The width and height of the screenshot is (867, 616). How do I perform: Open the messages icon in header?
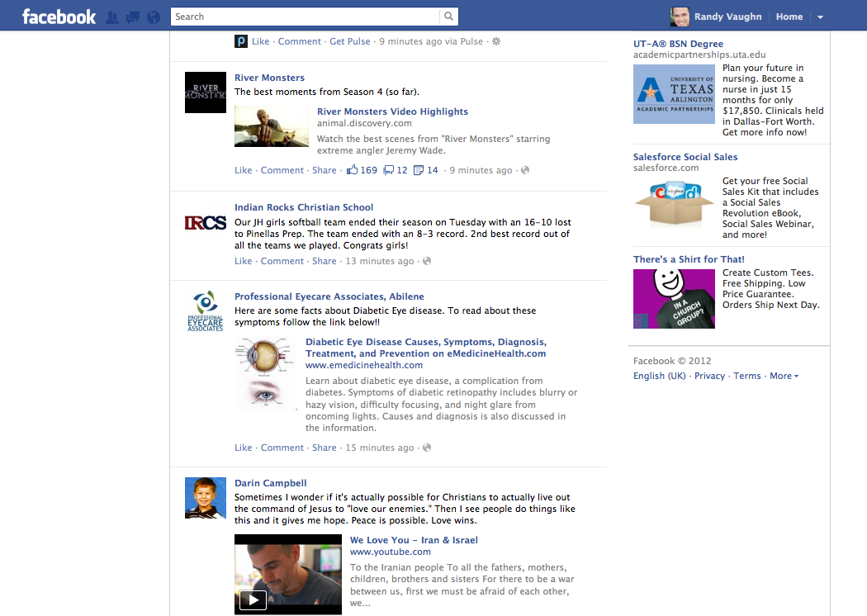click(x=133, y=17)
